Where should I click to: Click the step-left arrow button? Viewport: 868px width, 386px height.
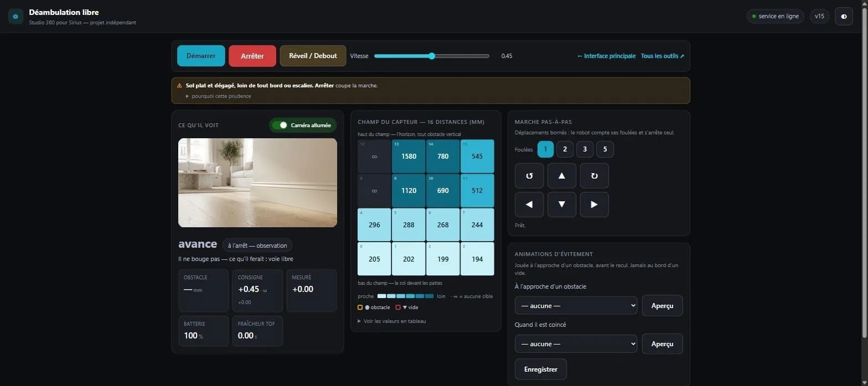click(x=529, y=204)
